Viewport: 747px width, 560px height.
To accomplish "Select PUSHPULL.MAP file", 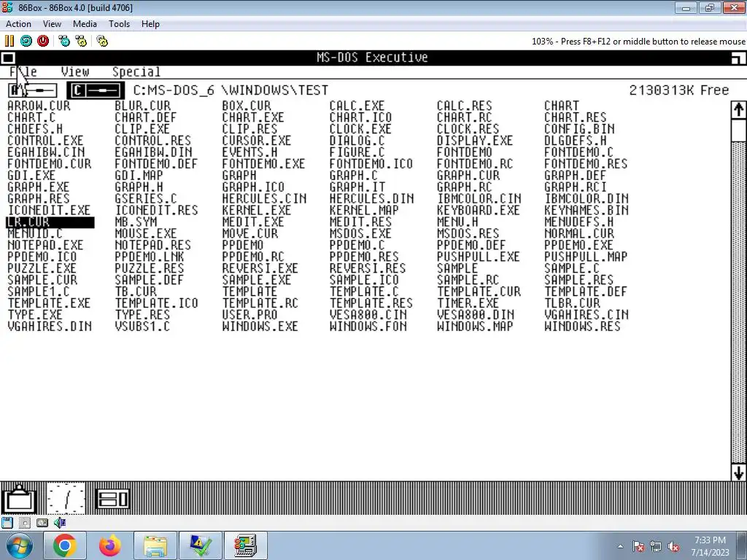I will [586, 257].
